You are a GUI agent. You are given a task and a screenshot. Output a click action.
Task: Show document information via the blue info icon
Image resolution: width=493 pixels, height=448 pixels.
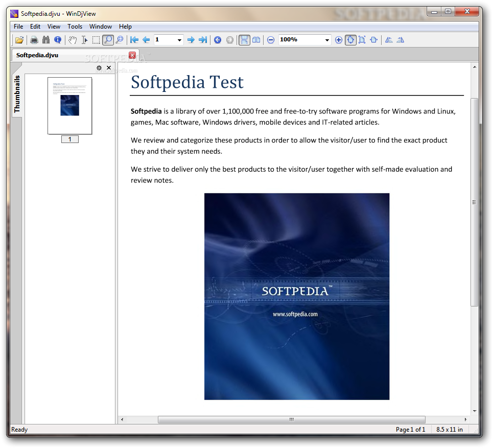(x=58, y=40)
